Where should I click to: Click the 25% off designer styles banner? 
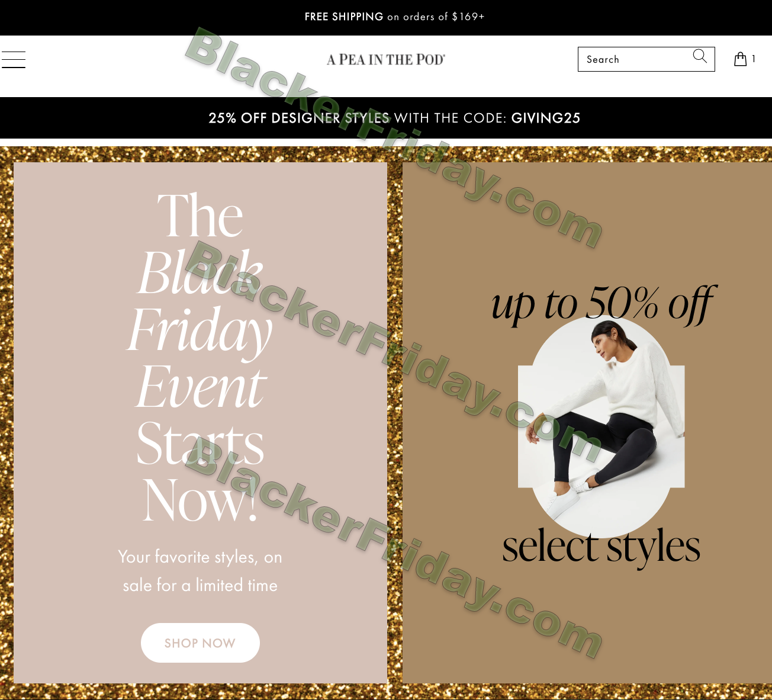coord(386,118)
